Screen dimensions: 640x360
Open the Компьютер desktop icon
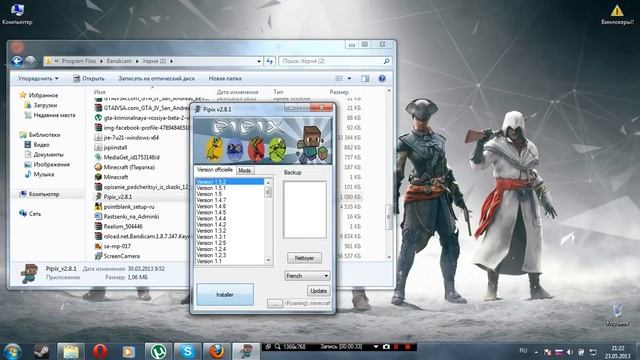(17, 13)
